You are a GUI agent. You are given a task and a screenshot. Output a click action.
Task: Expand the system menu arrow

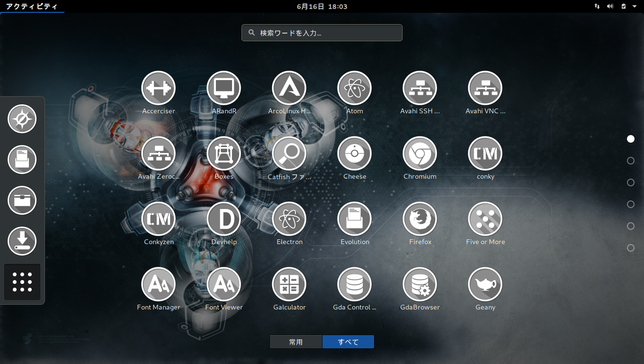click(635, 6)
